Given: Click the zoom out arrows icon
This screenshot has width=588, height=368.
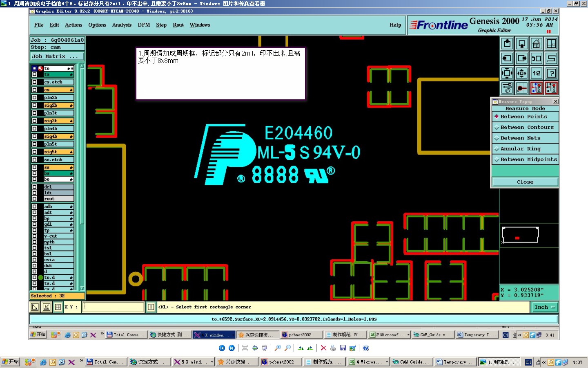Looking at the screenshot, I should click(x=521, y=73).
